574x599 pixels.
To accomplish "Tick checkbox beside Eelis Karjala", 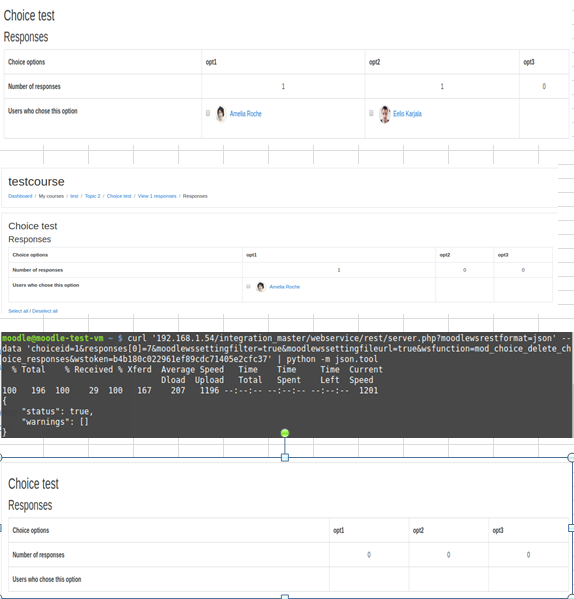I will [371, 113].
